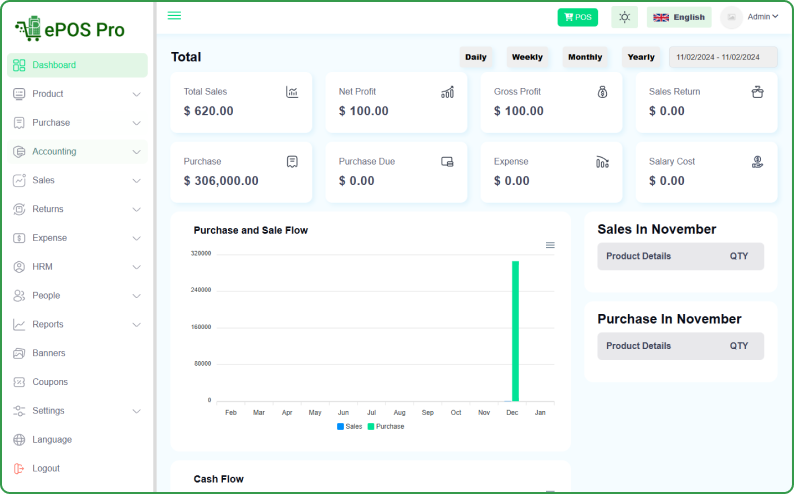Click Logout in the sidebar
The height and width of the screenshot is (494, 794).
(46, 468)
